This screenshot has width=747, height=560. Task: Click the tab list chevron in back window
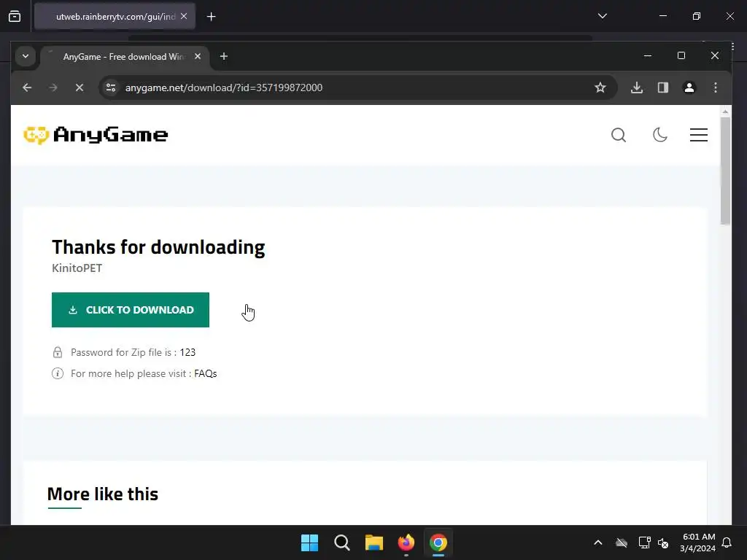pyautogui.click(x=603, y=16)
